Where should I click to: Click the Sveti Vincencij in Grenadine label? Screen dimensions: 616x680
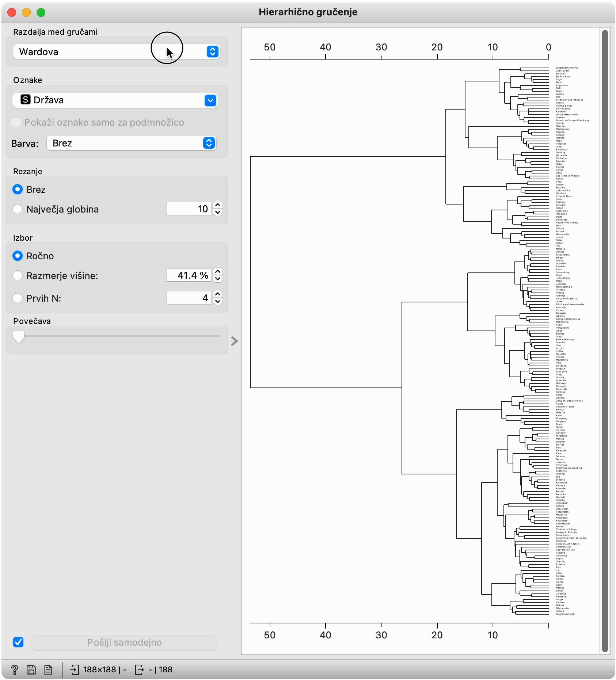[571, 538]
